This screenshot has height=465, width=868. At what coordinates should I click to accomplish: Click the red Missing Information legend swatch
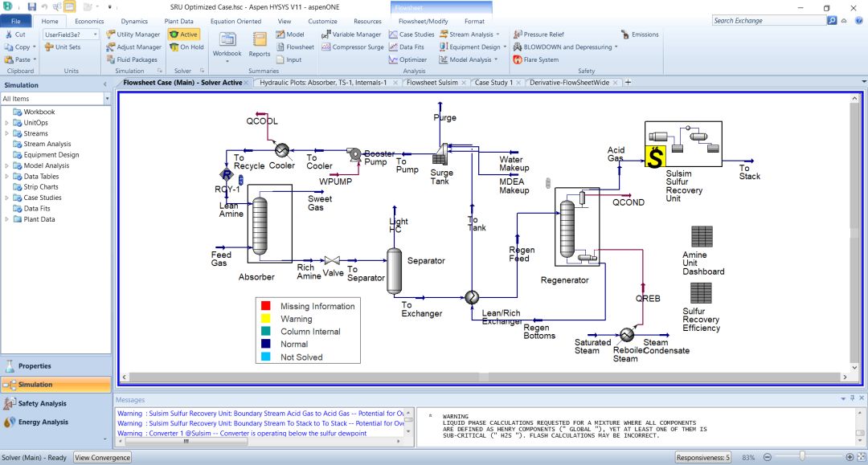(266, 306)
